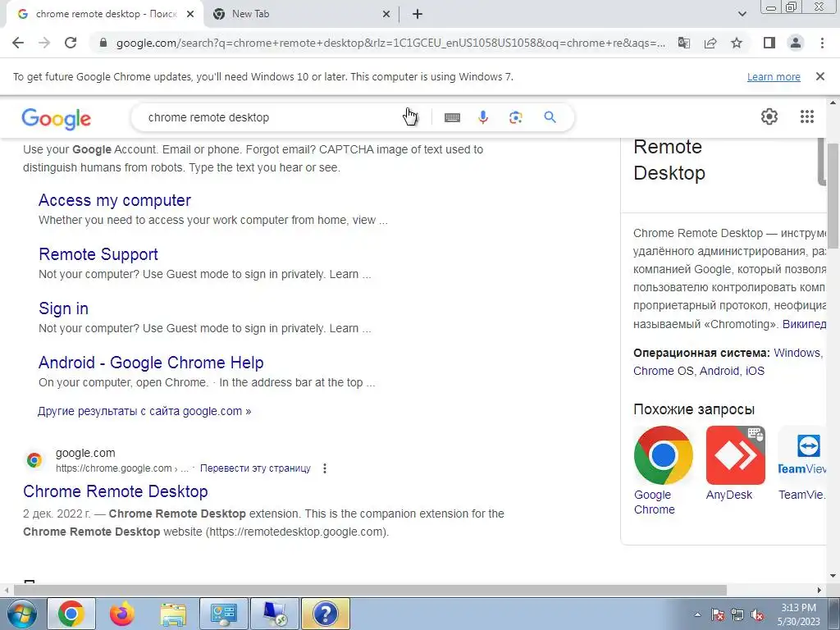Open the Action Center flag tray icon
The image size is (840, 630).
click(x=717, y=614)
